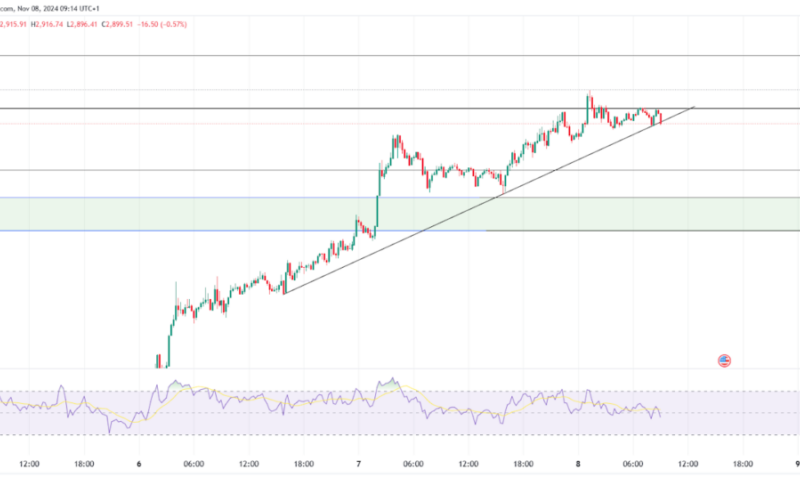Click date label 7 on time axis

coord(359,464)
